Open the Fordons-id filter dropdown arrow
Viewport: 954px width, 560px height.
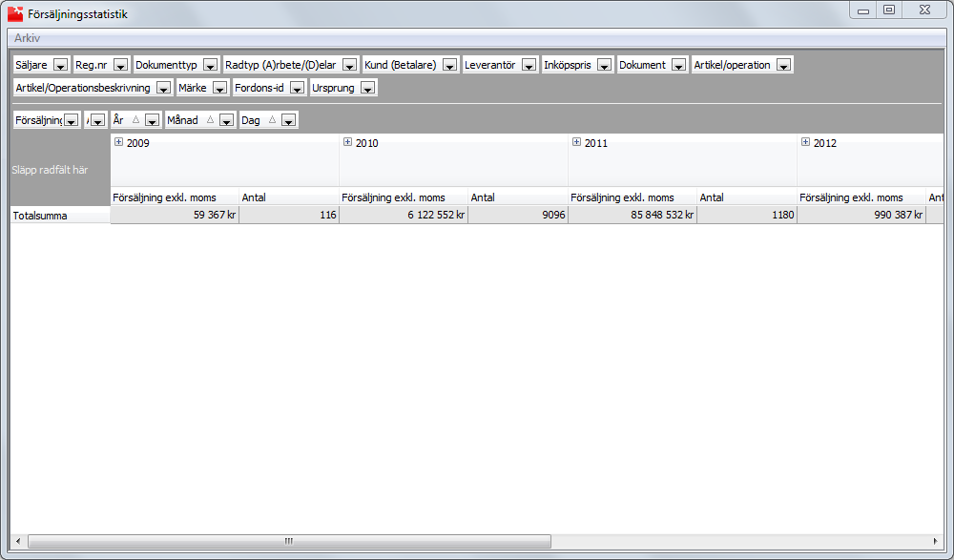coord(297,89)
